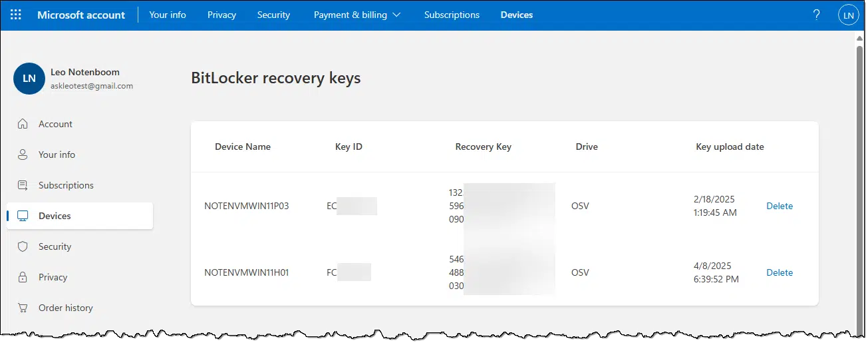The image size is (868, 345).
Task: Click the Key ID column header
Action: click(349, 147)
